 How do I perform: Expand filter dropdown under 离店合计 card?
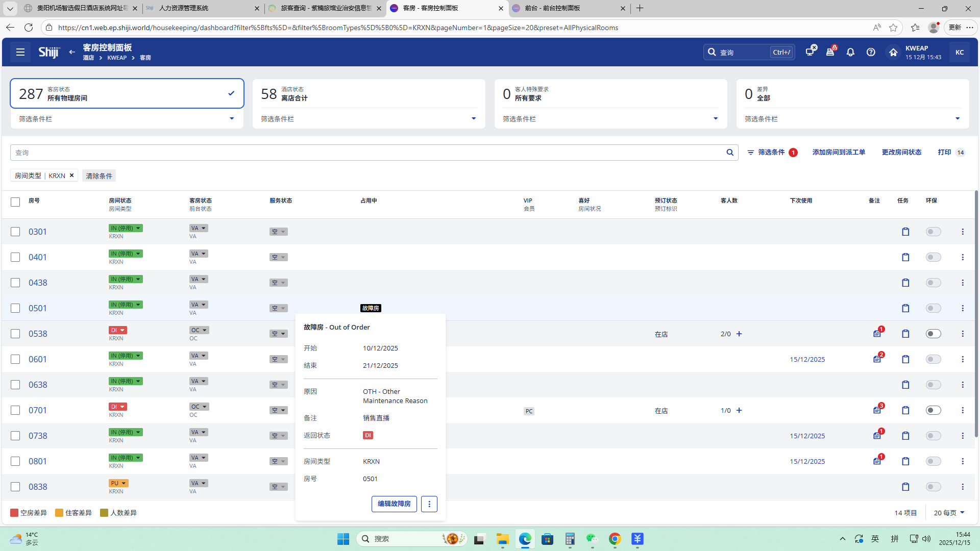point(473,119)
